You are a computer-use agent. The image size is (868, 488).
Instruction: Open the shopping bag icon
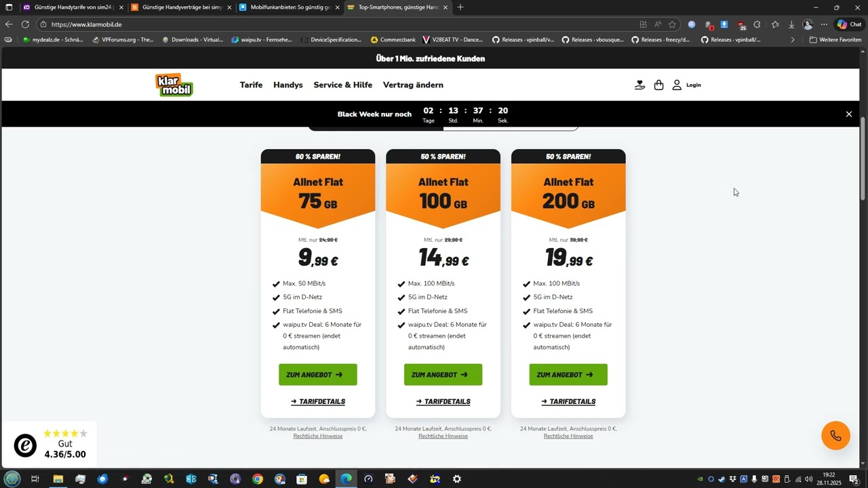click(x=658, y=85)
